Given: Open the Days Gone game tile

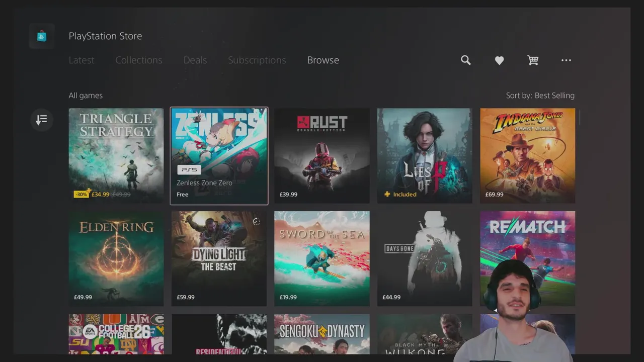Looking at the screenshot, I should [425, 258].
